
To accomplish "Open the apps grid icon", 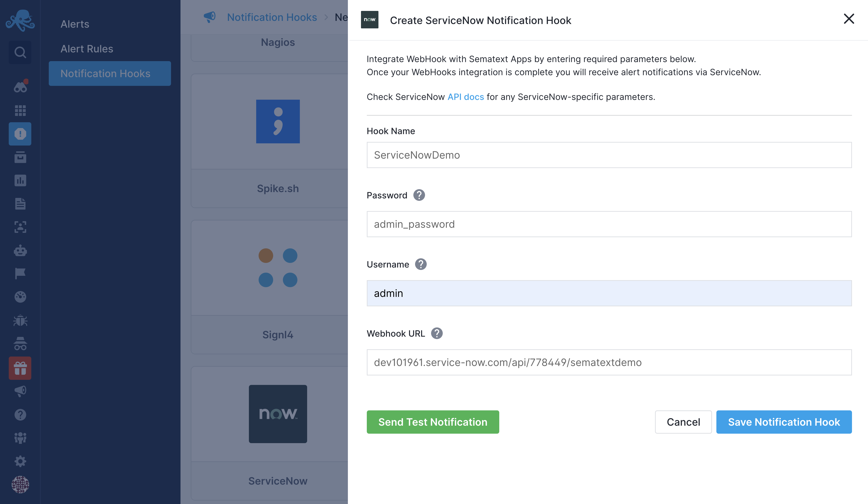I will point(20,111).
